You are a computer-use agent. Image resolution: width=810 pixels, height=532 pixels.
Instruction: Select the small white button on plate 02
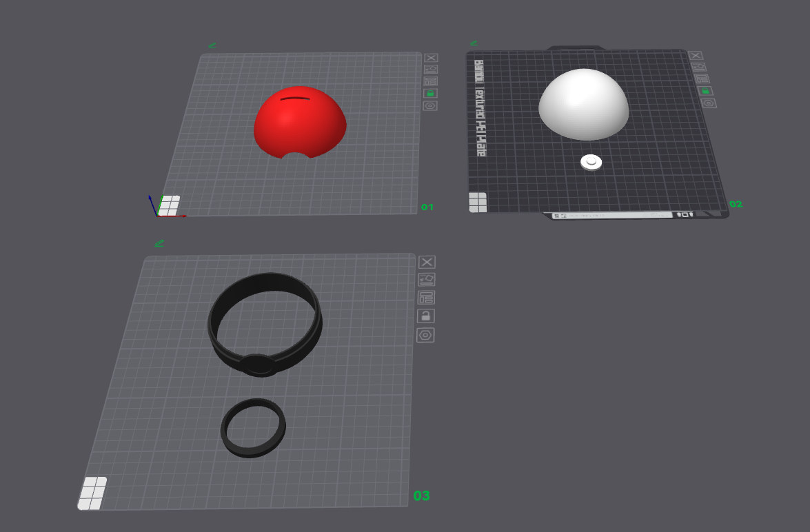click(591, 162)
